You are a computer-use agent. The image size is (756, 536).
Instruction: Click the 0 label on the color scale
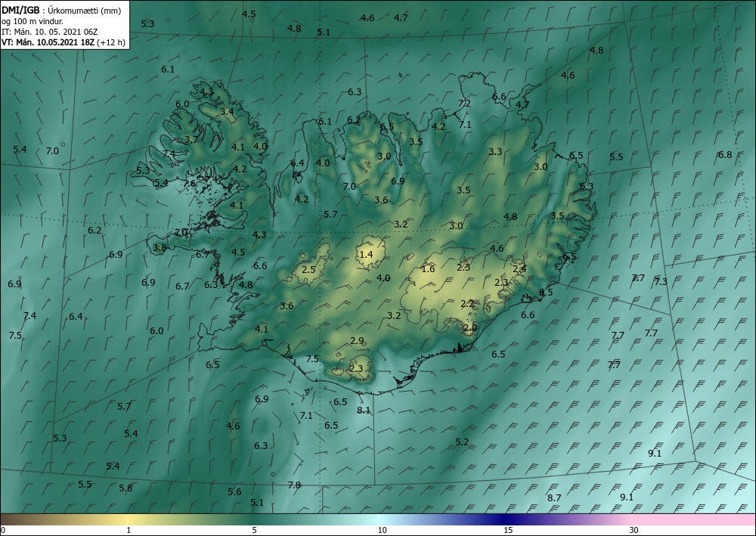click(3, 531)
